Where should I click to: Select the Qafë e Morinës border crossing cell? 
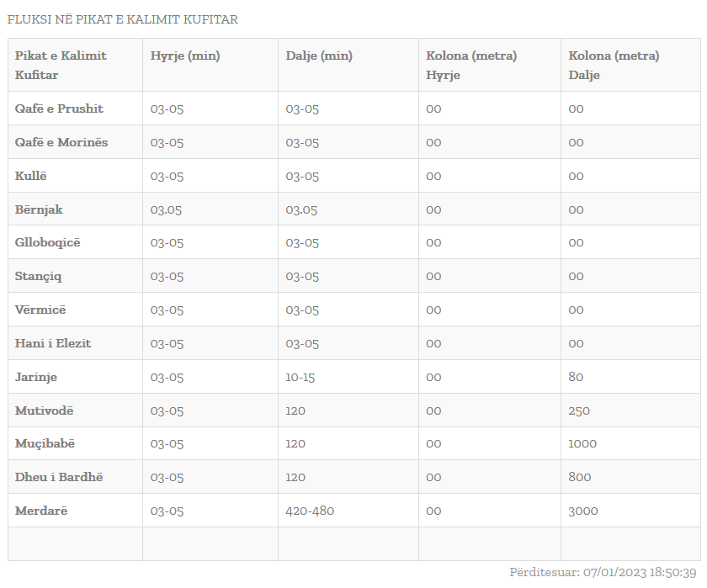61,142
